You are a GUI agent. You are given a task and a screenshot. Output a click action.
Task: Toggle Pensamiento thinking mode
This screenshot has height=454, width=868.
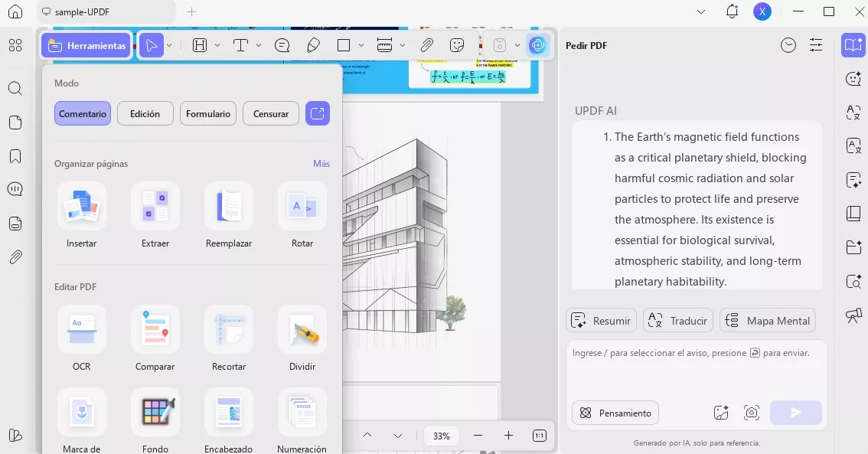[x=615, y=413]
